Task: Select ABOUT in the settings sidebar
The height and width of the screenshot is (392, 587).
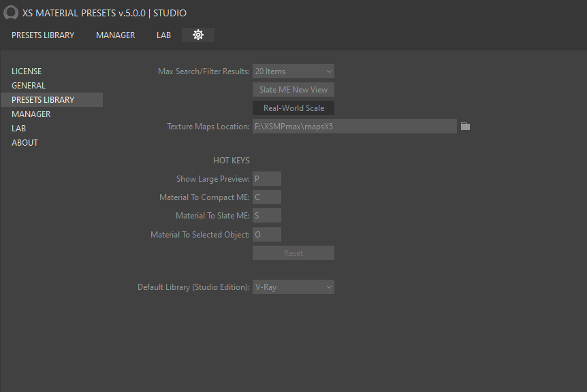Action: click(x=25, y=142)
